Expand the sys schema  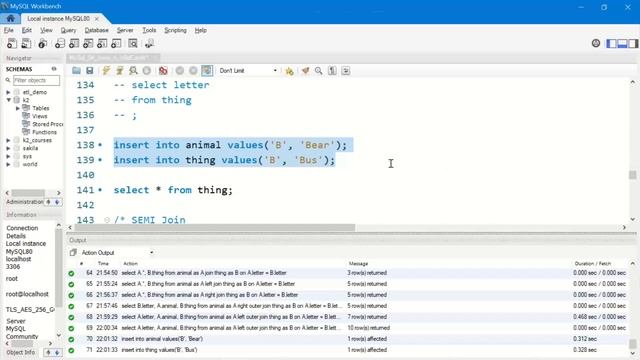click(8, 156)
